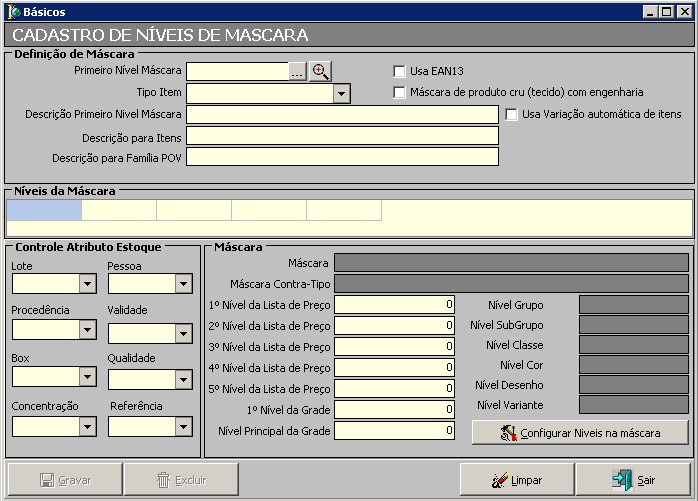Enable the Usa EAN13 checkbox

tap(400, 72)
